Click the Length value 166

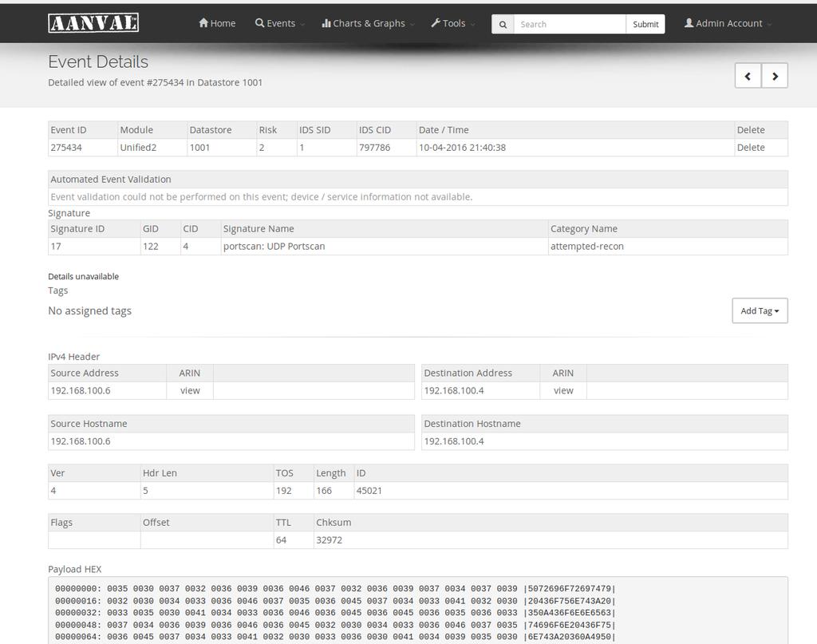[324, 491]
